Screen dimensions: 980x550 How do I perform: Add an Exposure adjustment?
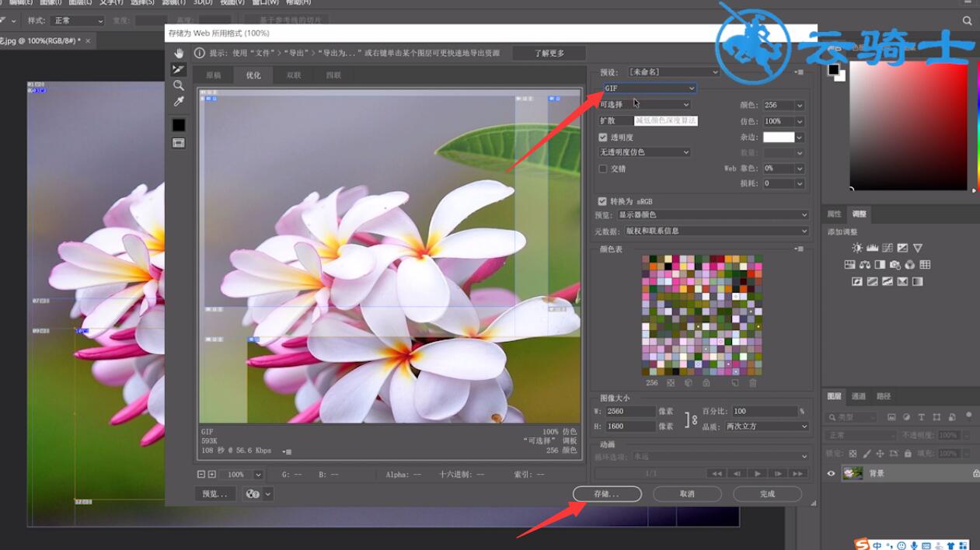point(902,248)
